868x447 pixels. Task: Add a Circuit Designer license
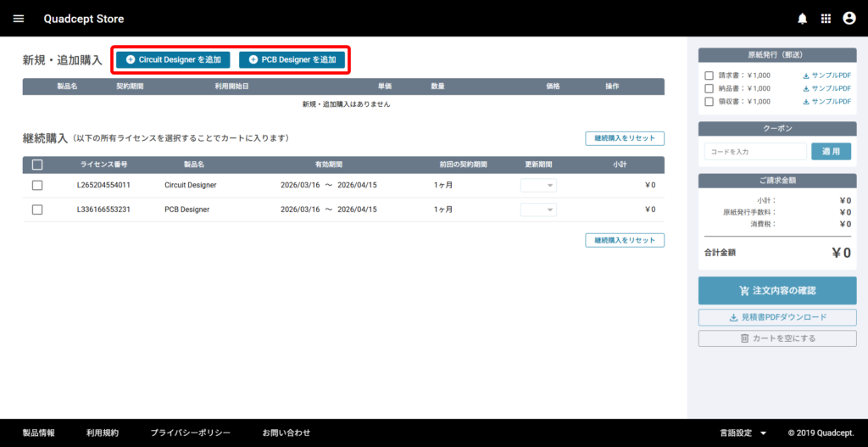click(173, 59)
